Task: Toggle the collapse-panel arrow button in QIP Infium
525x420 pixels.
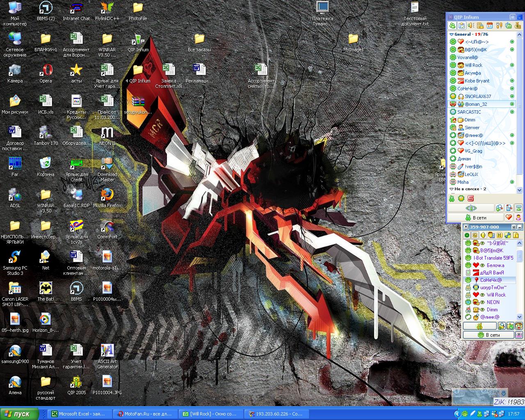Action: click(x=518, y=208)
